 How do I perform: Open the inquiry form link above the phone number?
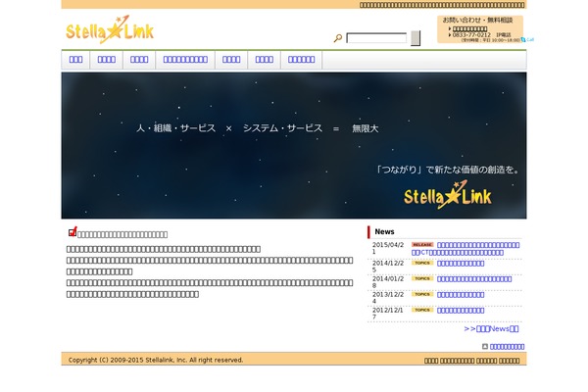click(x=469, y=28)
